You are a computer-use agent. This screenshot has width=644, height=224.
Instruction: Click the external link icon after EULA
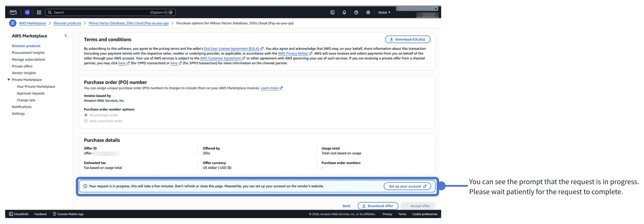point(262,49)
